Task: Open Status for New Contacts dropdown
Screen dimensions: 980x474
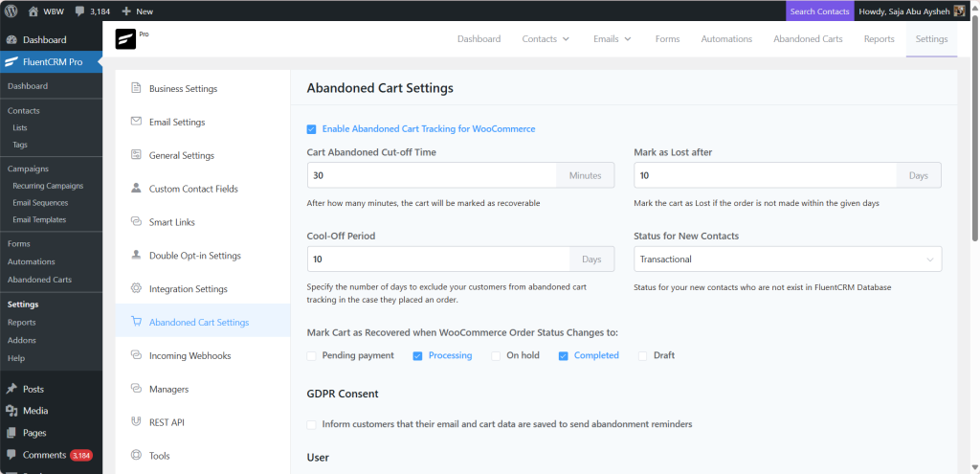Action: (788, 259)
